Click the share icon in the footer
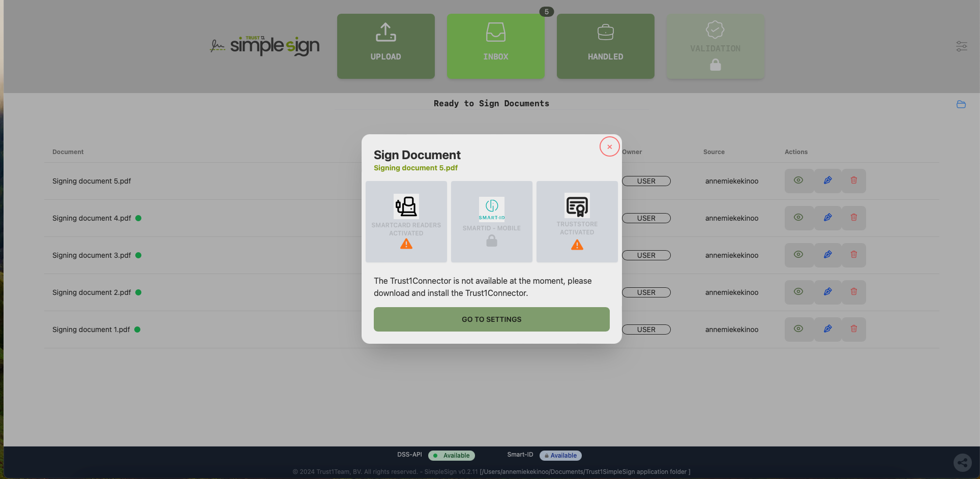The width and height of the screenshot is (980, 479). [962, 463]
